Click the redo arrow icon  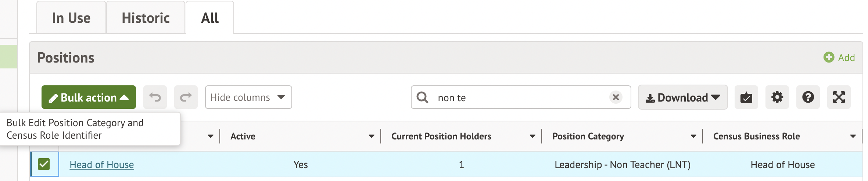point(186,97)
